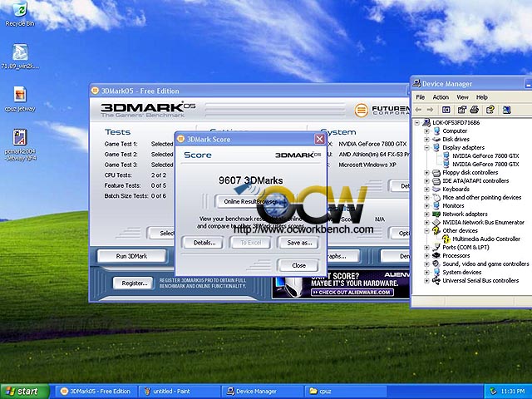This screenshot has width=532, height=399.
Task: Click the 9607 3DMarks score text
Action: point(251,180)
